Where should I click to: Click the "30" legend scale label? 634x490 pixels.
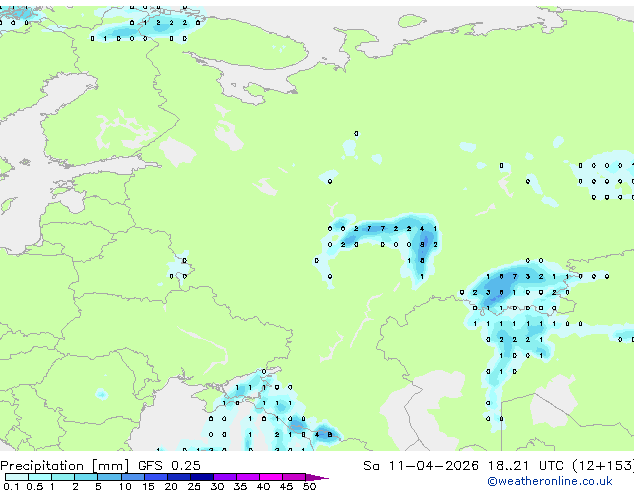[217, 486]
